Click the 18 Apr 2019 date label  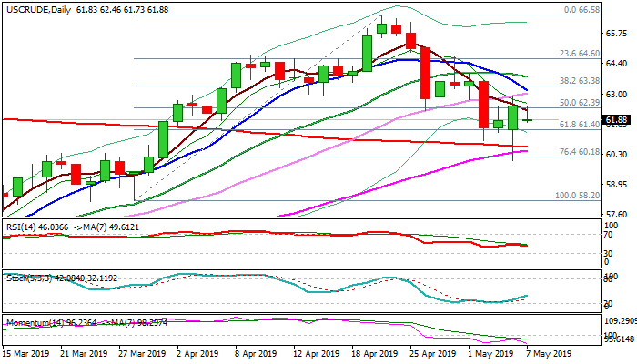374,353
